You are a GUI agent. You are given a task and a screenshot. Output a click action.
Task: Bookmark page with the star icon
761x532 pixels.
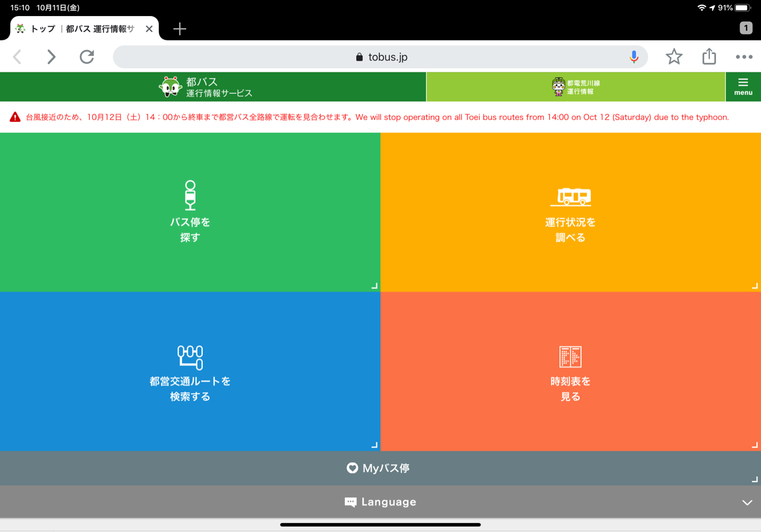pos(674,56)
